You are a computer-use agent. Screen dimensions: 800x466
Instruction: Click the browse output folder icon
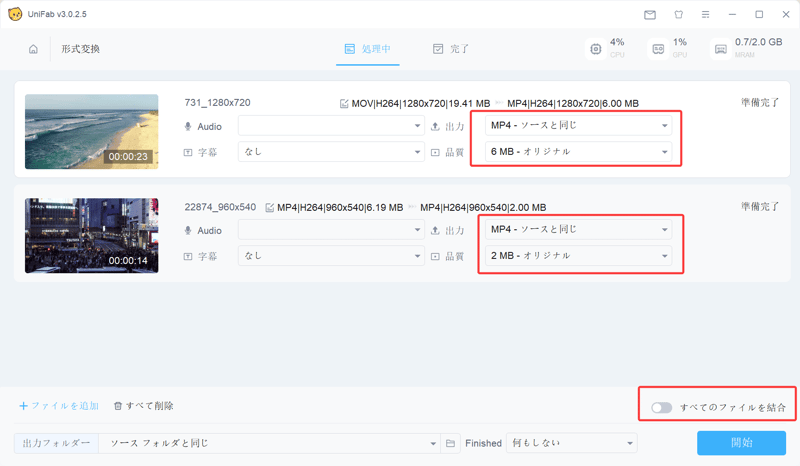coord(451,443)
